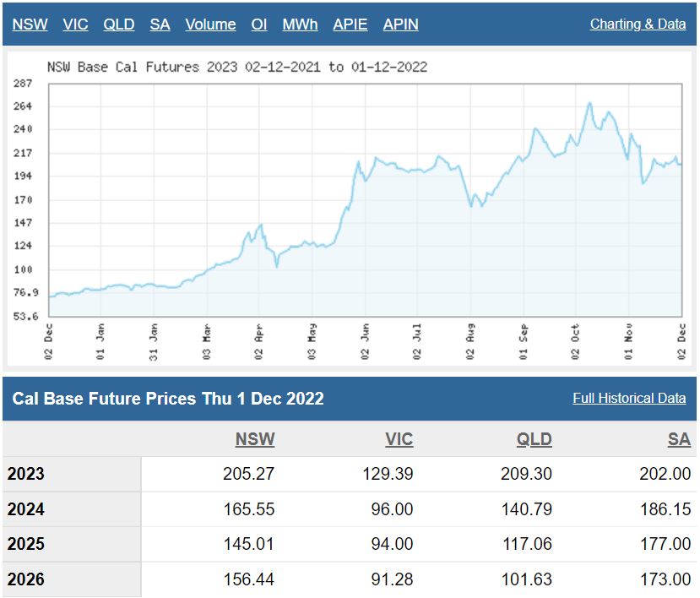Click the QLD column header link
This screenshot has height=598, width=700.
pos(534,439)
